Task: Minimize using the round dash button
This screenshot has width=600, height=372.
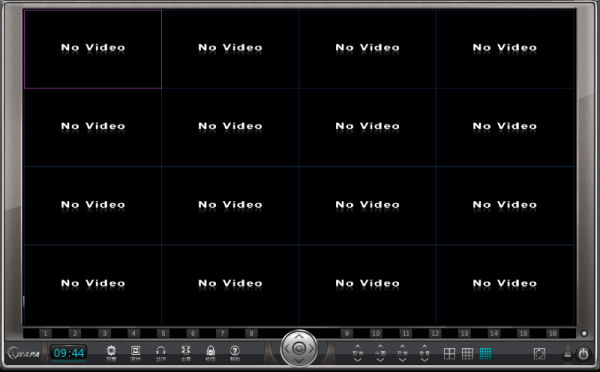Action: [x=567, y=355]
